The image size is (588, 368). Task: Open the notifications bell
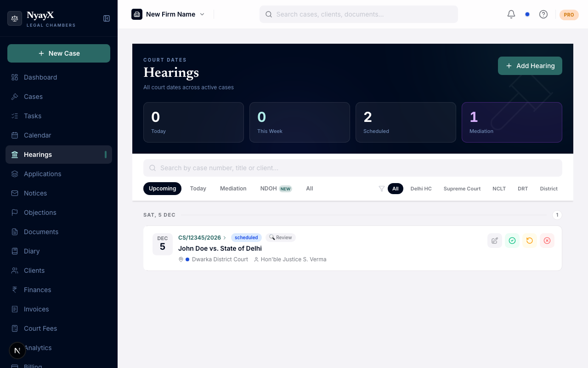(511, 14)
